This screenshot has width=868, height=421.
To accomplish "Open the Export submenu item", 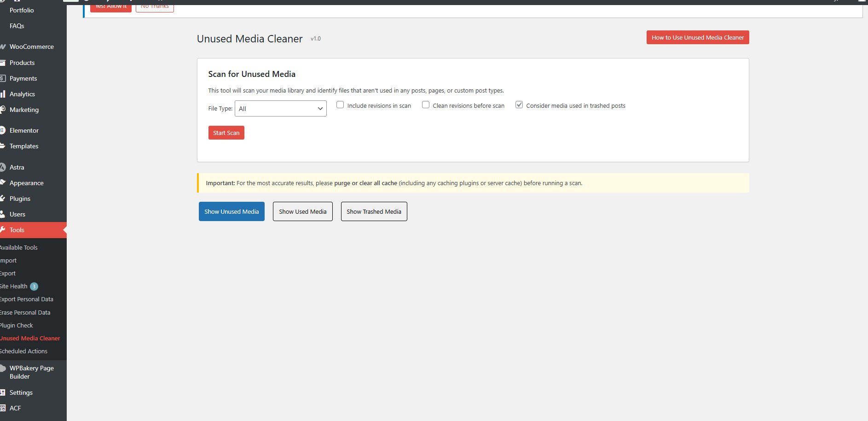I will (8, 273).
